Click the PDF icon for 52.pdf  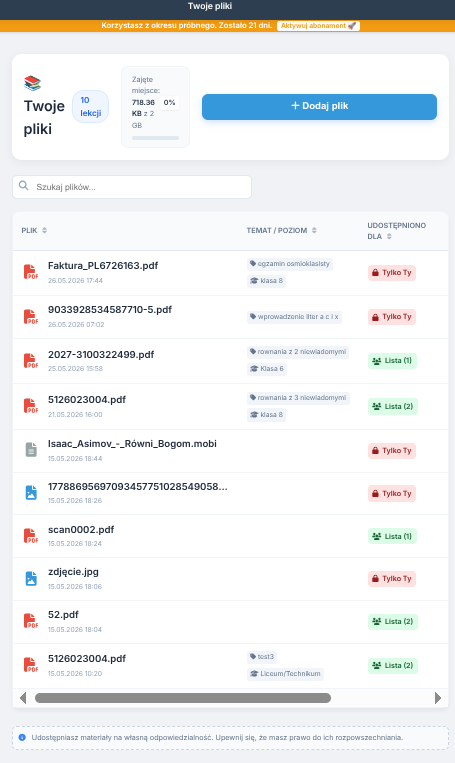click(x=31, y=621)
